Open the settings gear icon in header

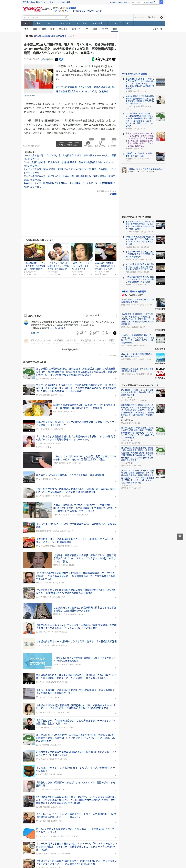161,18
